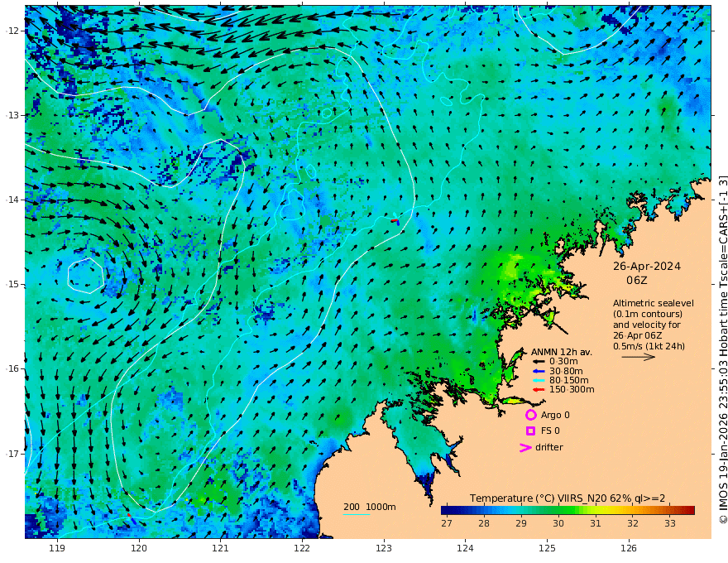Click the red 150-300m legend arrow
The width and height of the screenshot is (728, 563).
(x=539, y=390)
